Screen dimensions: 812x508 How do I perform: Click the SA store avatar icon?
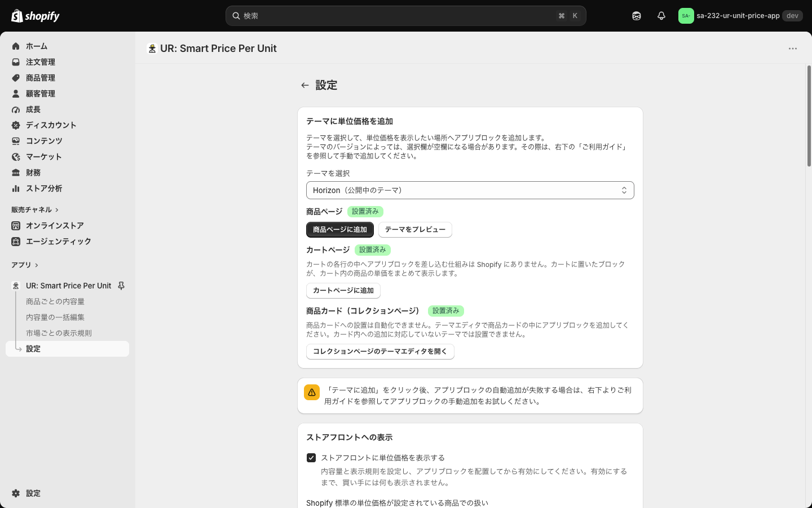(x=686, y=16)
